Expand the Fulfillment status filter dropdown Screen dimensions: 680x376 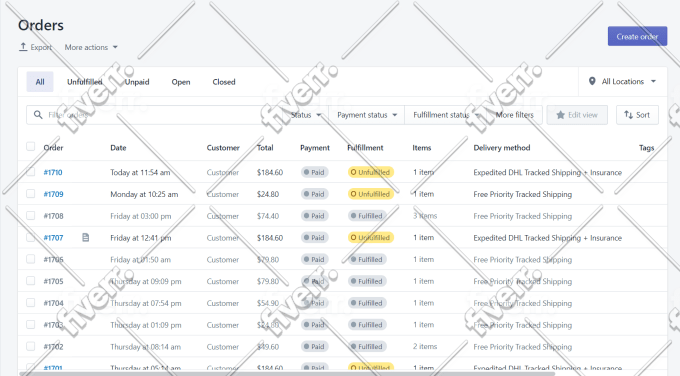click(446, 115)
